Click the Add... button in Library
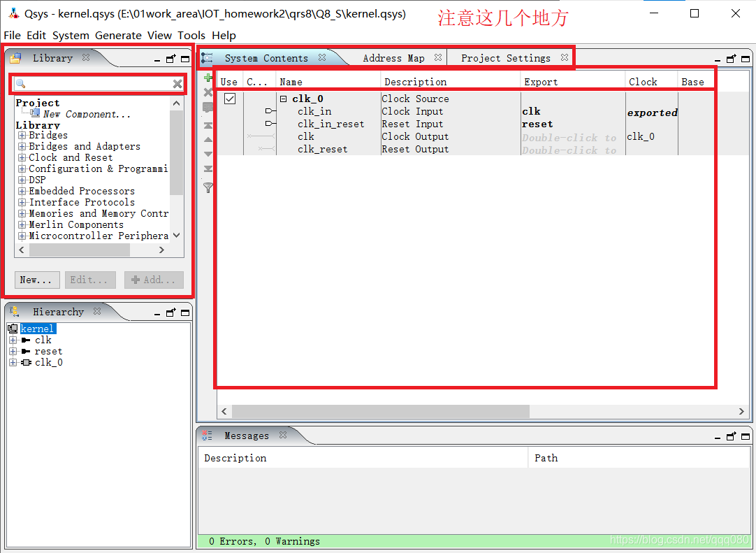 (x=154, y=280)
